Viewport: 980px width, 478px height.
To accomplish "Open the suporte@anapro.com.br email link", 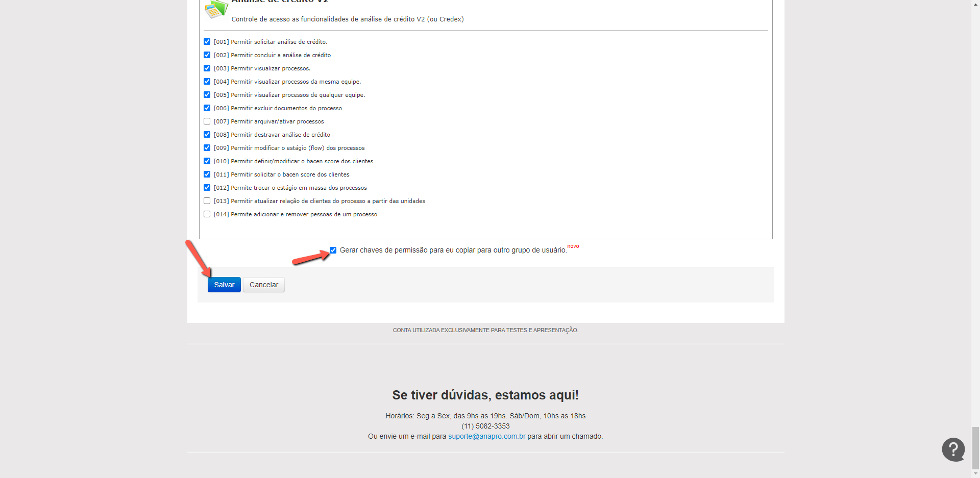I will 486,436.
